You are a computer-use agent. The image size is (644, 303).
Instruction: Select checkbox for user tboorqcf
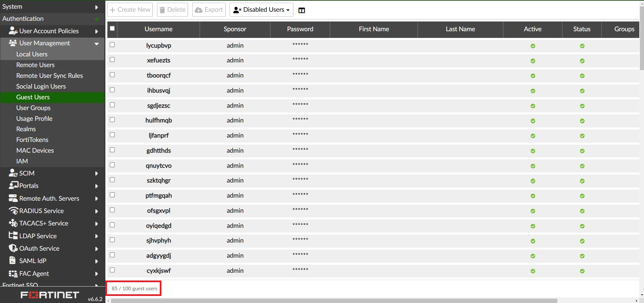point(112,74)
